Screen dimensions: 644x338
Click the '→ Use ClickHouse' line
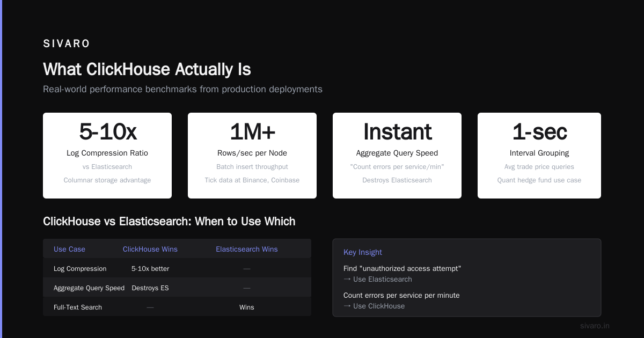(x=374, y=306)
